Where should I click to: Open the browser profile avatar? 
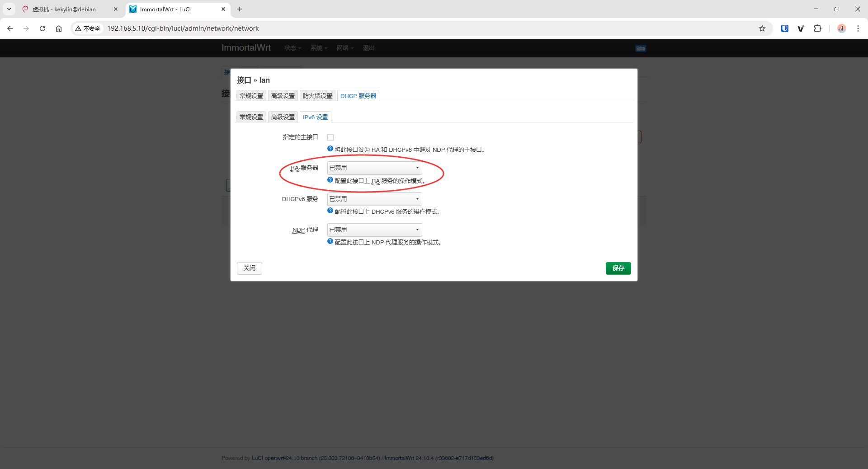841,28
